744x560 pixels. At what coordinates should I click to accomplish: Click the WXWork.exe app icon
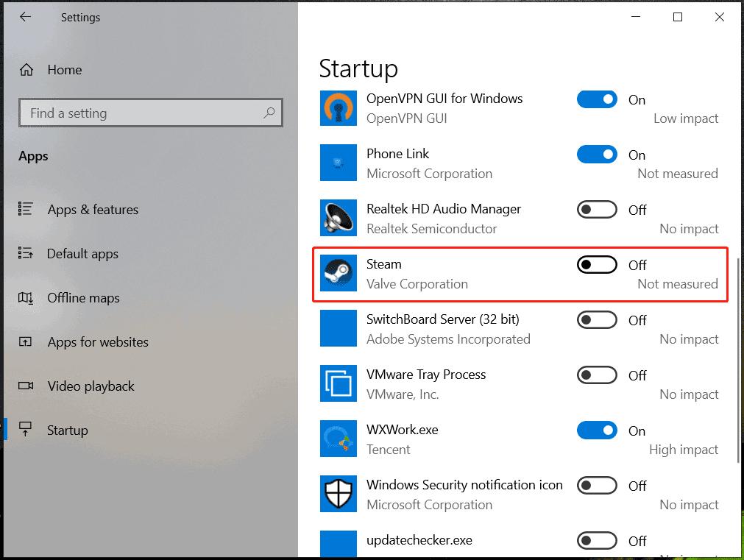tap(339, 439)
